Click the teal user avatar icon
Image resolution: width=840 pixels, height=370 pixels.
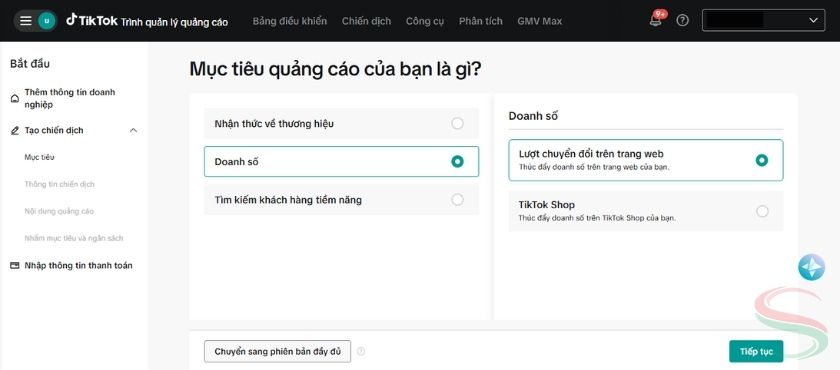[47, 21]
